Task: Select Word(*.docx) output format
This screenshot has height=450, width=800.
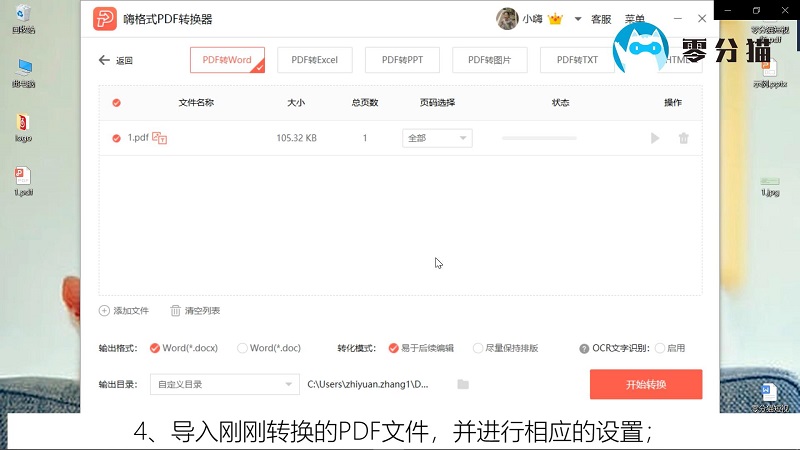Action: click(x=184, y=348)
